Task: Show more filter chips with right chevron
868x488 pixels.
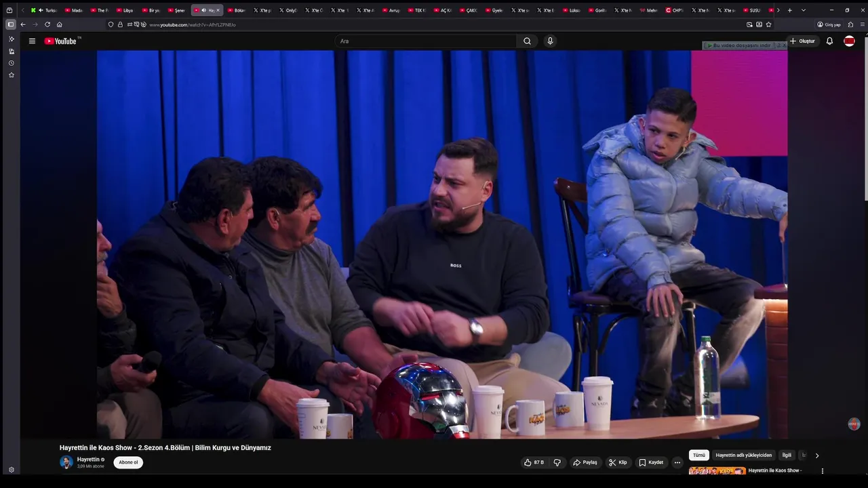Action: coord(816,455)
